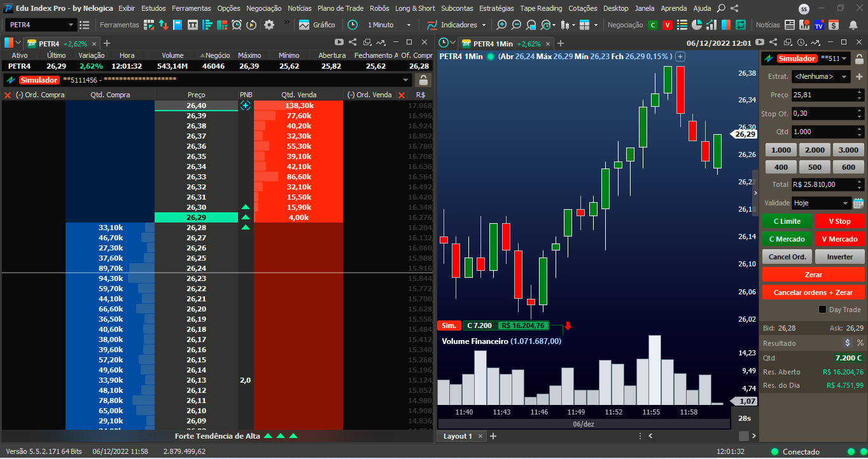Click the V Mercado button

[839, 239]
